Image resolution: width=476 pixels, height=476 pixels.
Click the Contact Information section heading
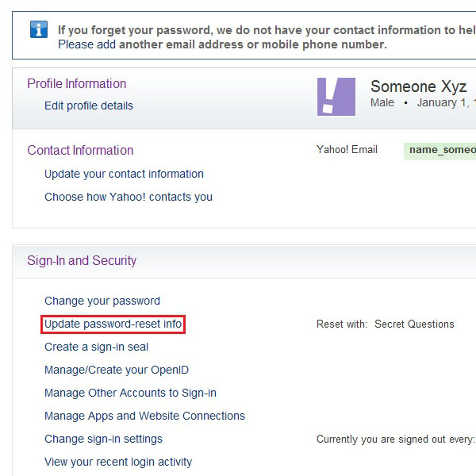pos(80,151)
